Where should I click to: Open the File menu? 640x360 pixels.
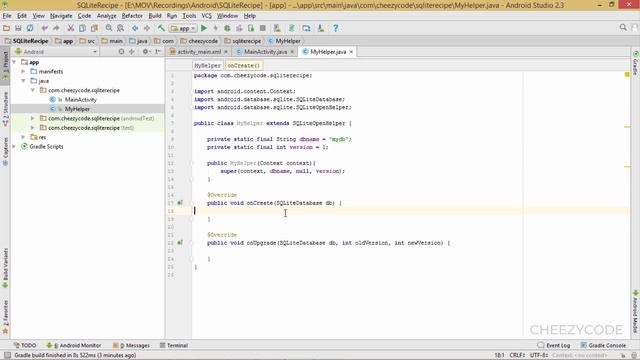coord(7,16)
